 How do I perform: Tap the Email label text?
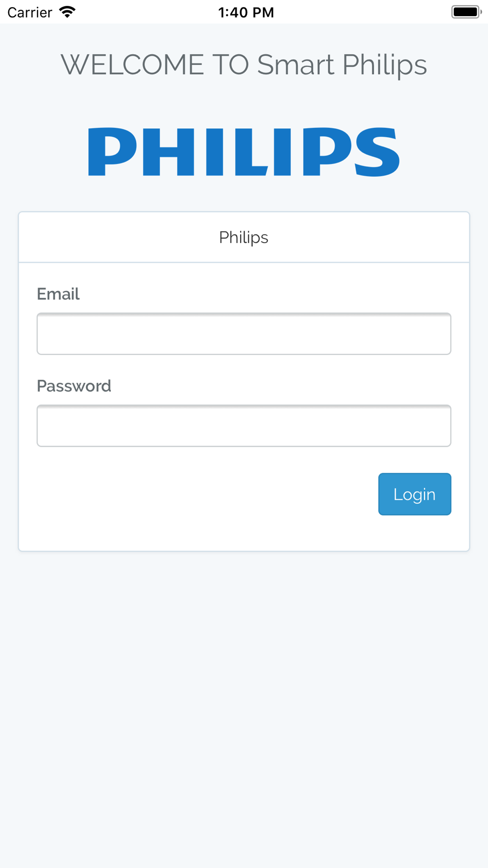tap(58, 294)
